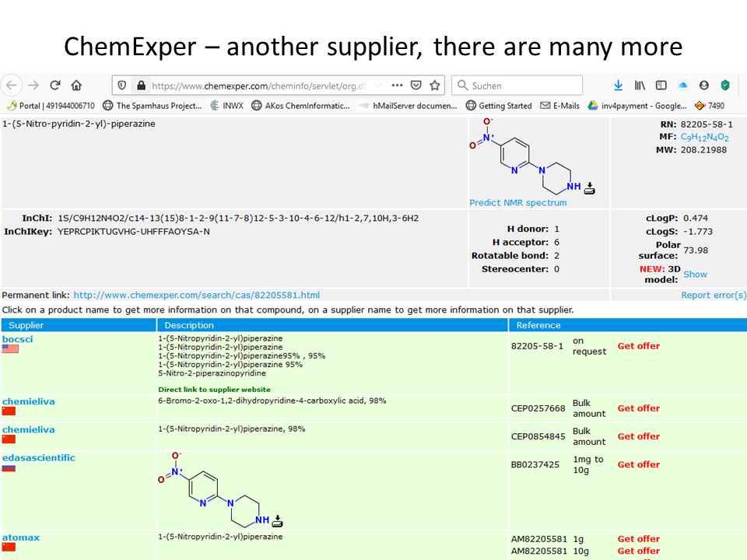The width and height of the screenshot is (747, 560).
Task: Open The Spamhaus Project bookmark
Action: coord(153,106)
